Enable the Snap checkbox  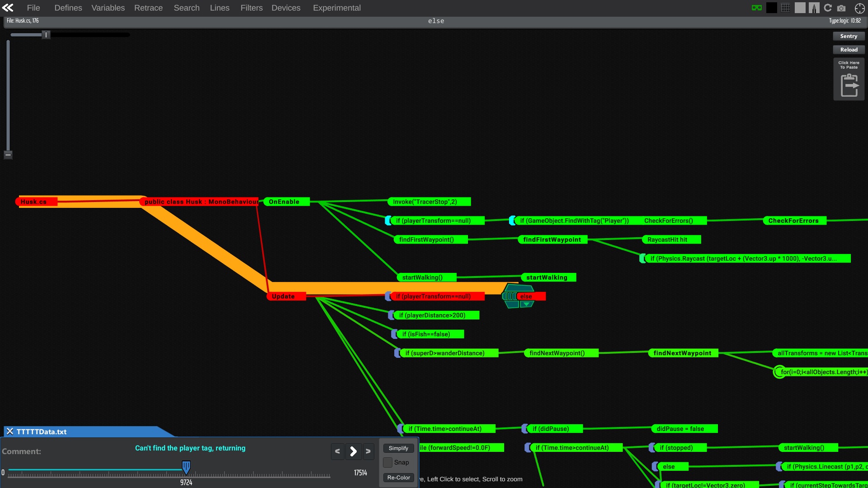pyautogui.click(x=388, y=462)
